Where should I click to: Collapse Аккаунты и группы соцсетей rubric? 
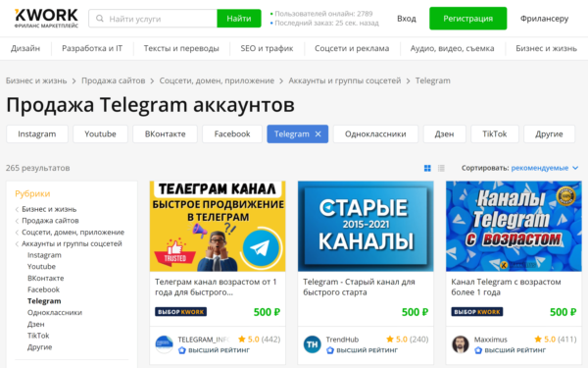[x=17, y=244]
